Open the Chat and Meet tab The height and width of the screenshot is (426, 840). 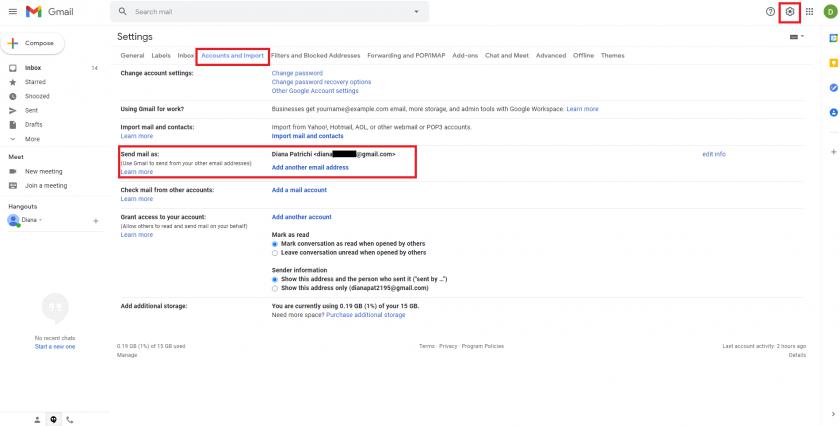507,56
